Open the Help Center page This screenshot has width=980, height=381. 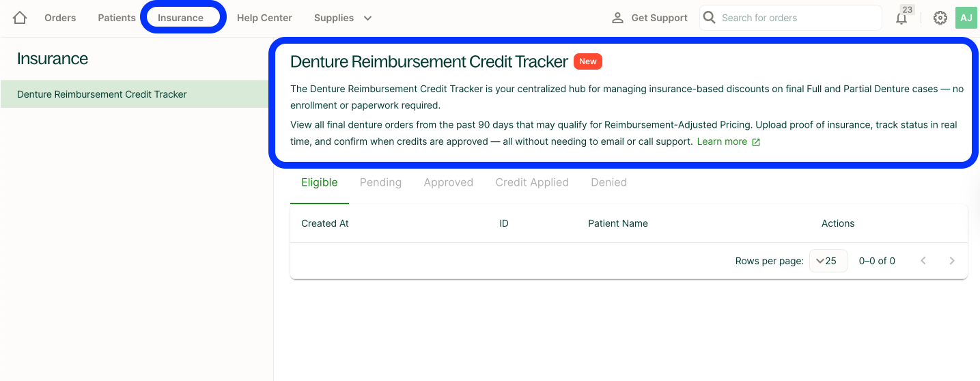pos(264,18)
